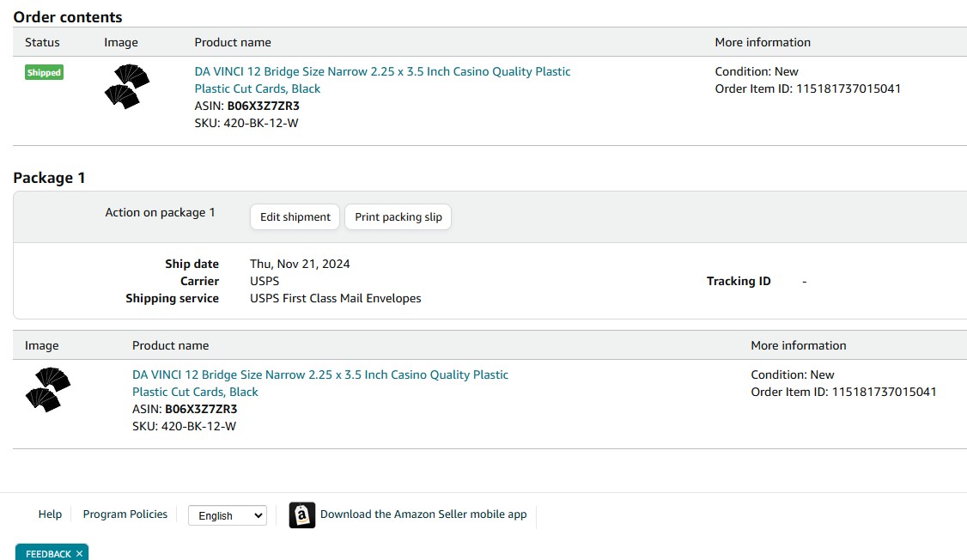The height and width of the screenshot is (560, 967).
Task: Click Download the Amazon Seller mobile app
Action: [423, 514]
